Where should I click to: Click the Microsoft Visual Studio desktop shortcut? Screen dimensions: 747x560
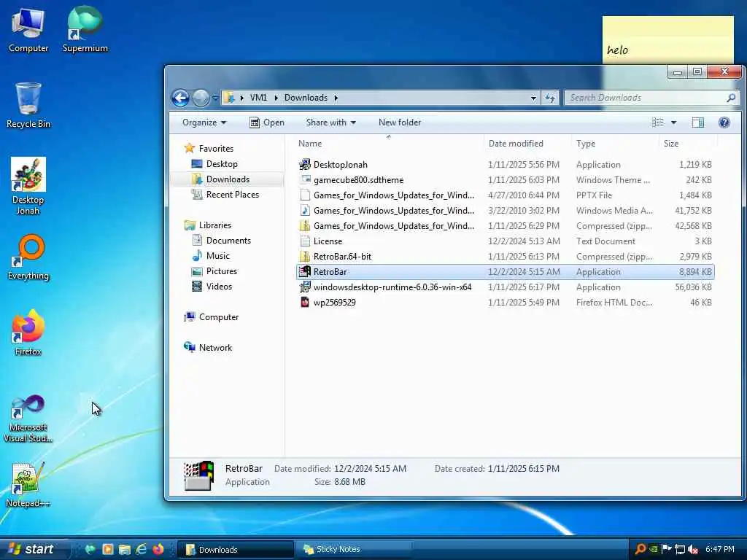[28, 419]
